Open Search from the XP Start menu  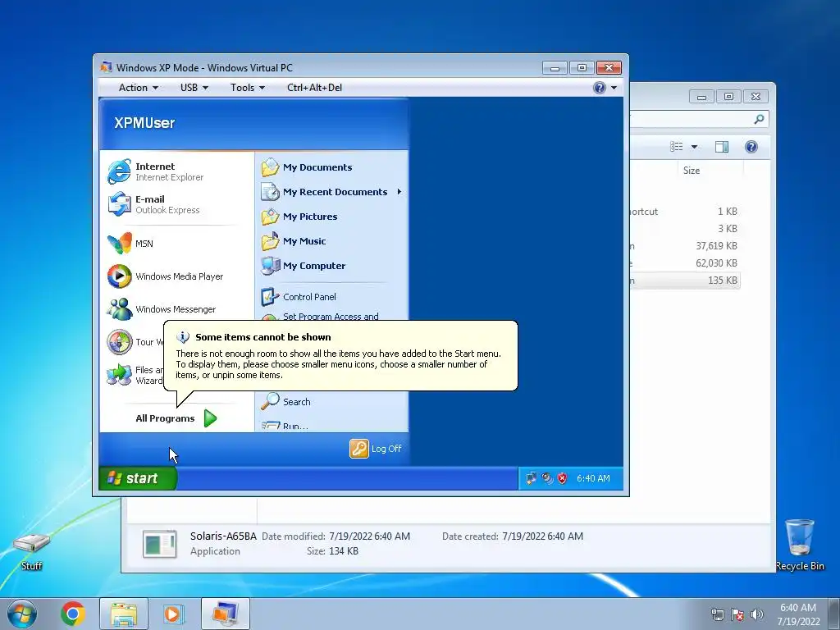click(286, 402)
